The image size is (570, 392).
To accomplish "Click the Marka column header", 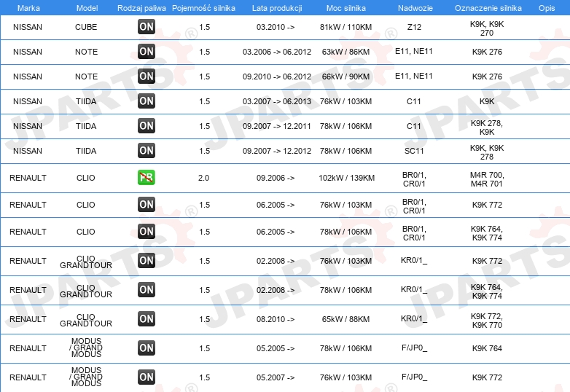I will tap(28, 8).
